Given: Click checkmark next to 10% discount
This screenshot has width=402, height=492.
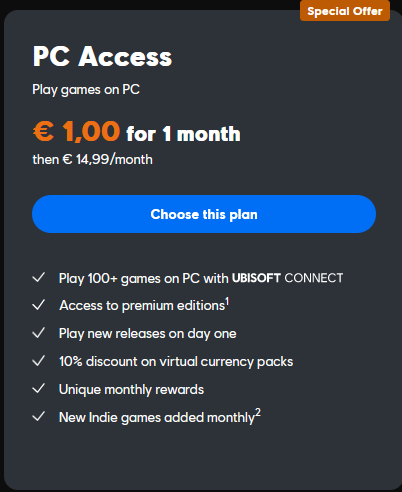Looking at the screenshot, I should [x=39, y=361].
